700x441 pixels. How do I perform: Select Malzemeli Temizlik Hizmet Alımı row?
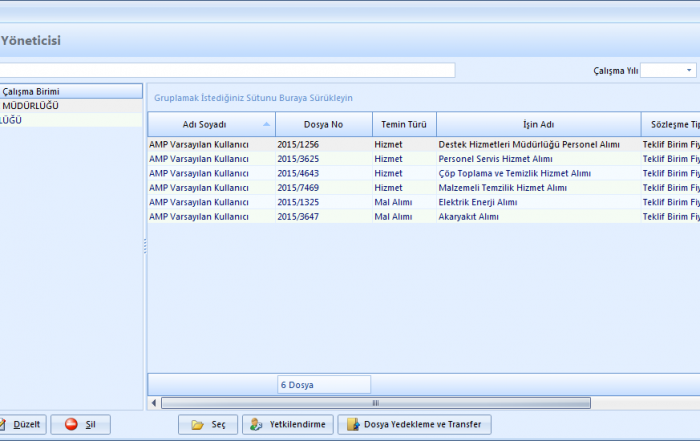click(502, 187)
